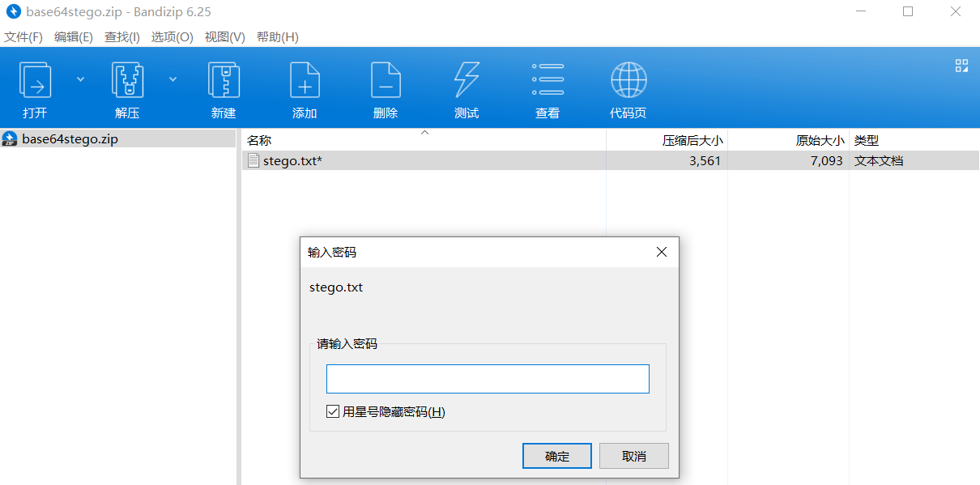Toggle hide password with asterisks checkbox

click(332, 411)
